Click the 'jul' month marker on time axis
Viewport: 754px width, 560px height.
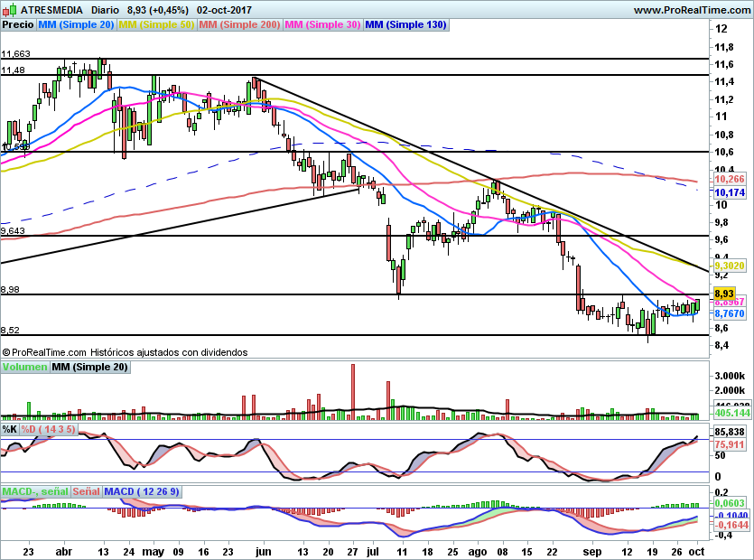point(372,551)
